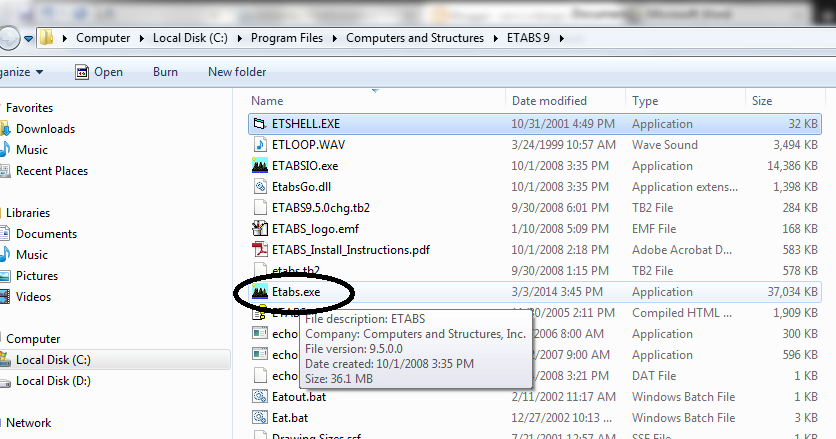Click the Videos library icon

(5, 297)
